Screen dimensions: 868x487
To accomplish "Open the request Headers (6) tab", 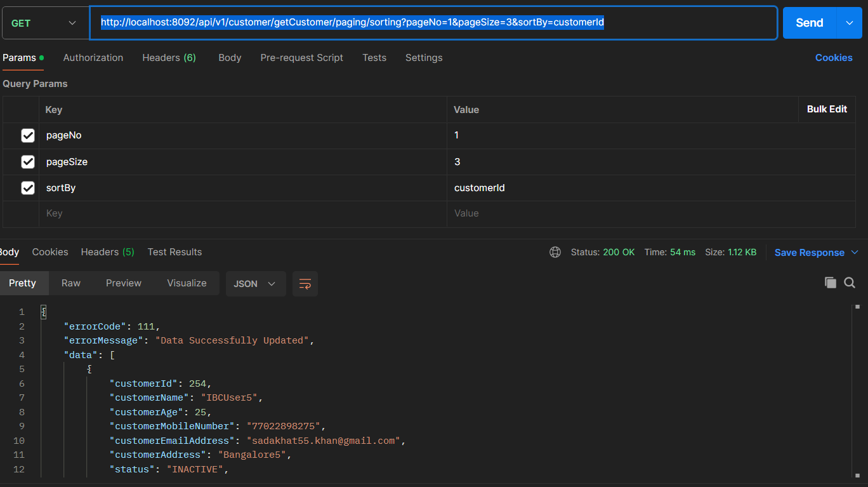I will pos(169,58).
